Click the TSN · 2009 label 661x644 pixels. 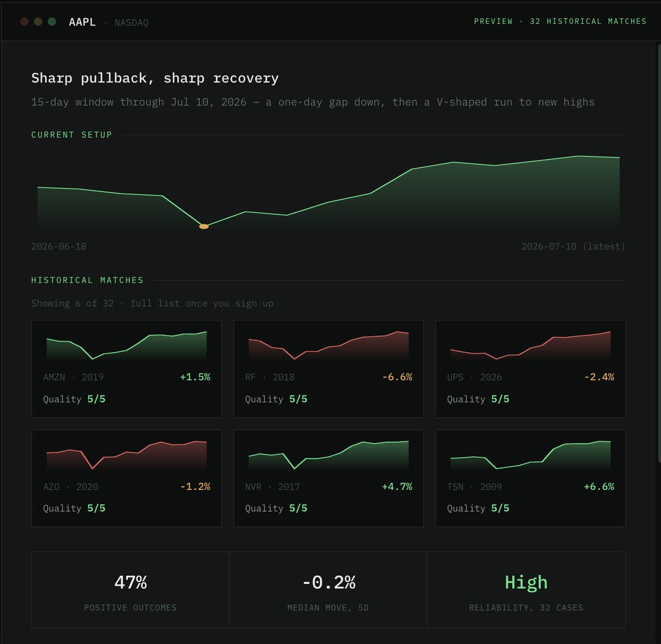tap(474, 487)
